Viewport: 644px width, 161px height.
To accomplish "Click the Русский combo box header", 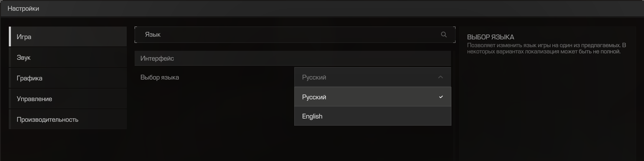I will pos(373,77).
